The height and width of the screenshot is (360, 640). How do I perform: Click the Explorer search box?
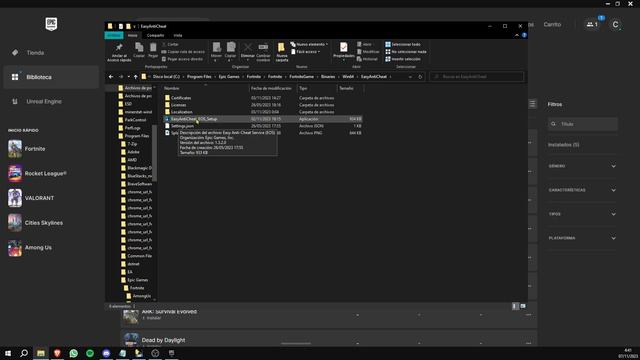pos(476,77)
